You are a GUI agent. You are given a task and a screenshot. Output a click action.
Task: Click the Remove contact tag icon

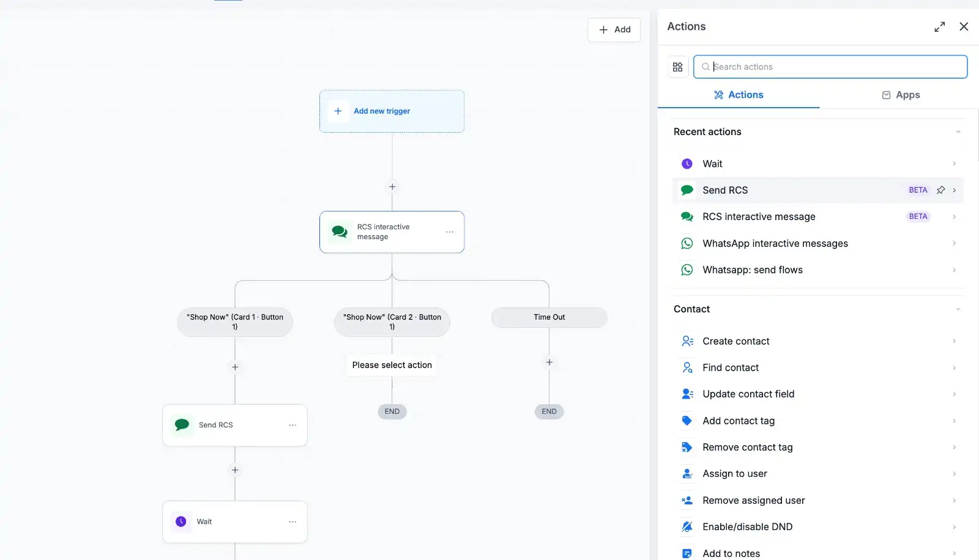687,447
